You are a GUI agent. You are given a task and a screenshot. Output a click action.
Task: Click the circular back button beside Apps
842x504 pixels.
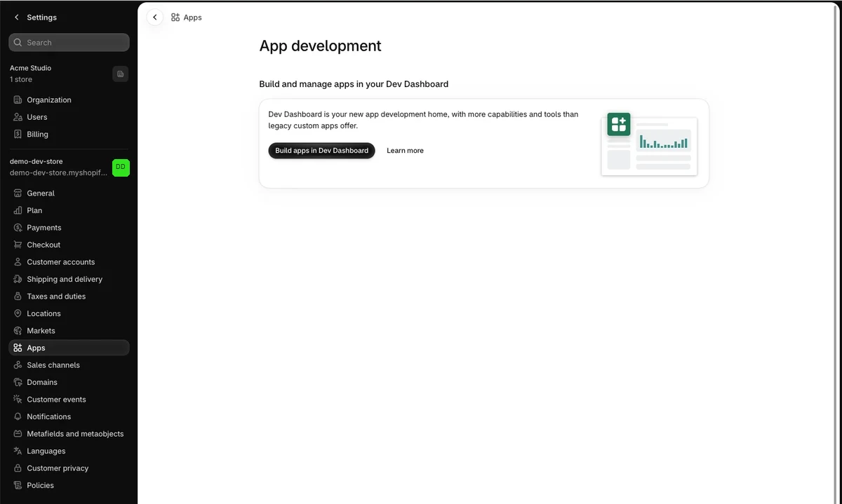pyautogui.click(x=155, y=18)
